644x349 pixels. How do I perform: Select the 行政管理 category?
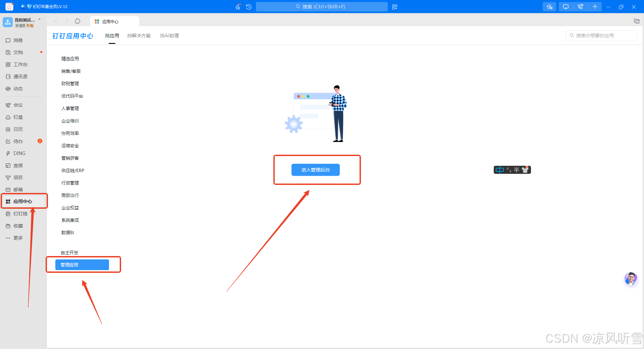[x=70, y=183]
